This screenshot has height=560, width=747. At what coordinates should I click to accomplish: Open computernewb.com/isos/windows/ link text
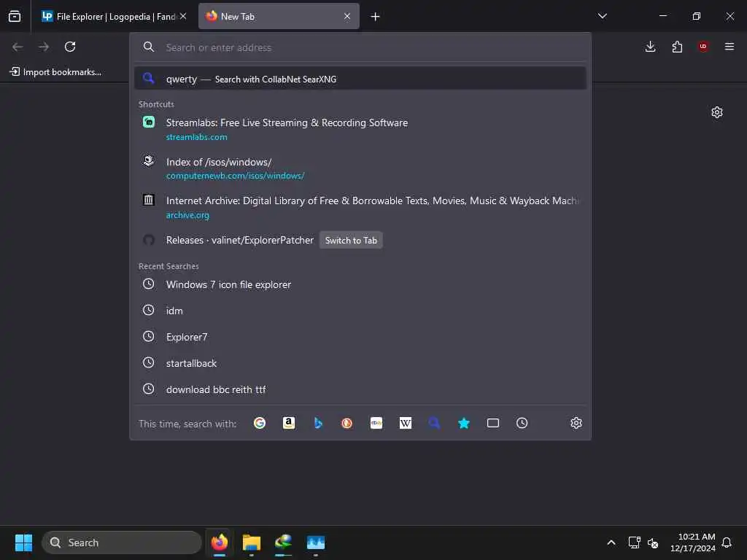236,176
